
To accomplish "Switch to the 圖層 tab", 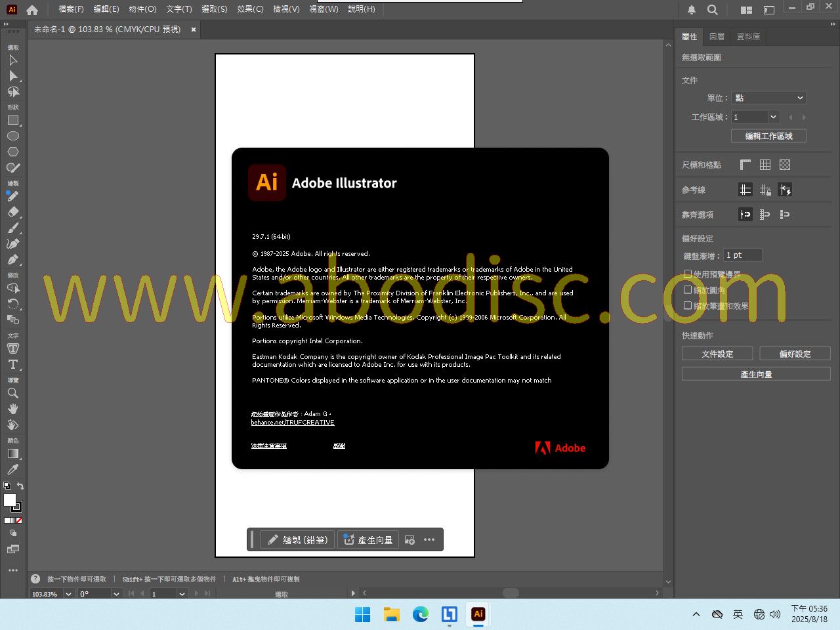I will pyautogui.click(x=717, y=37).
